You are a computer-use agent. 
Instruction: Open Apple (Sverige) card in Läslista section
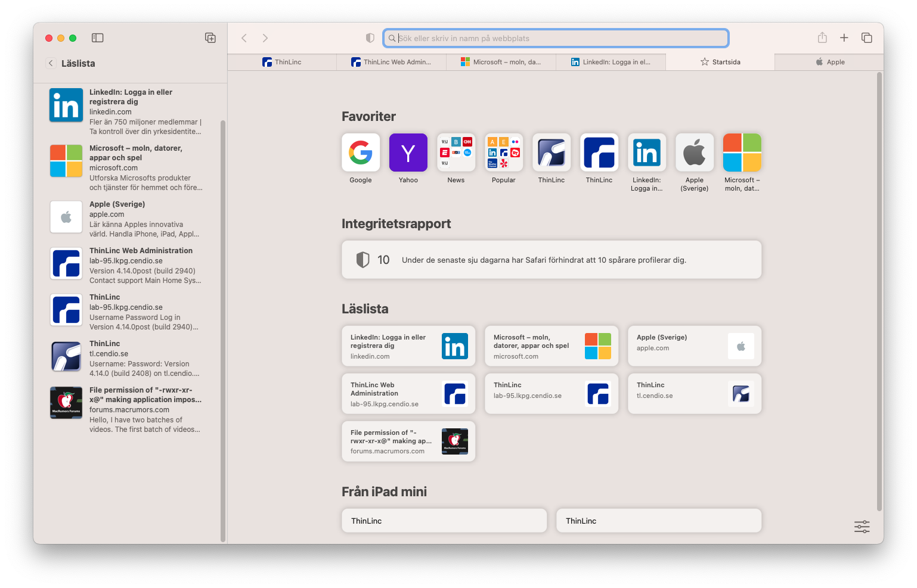click(695, 346)
